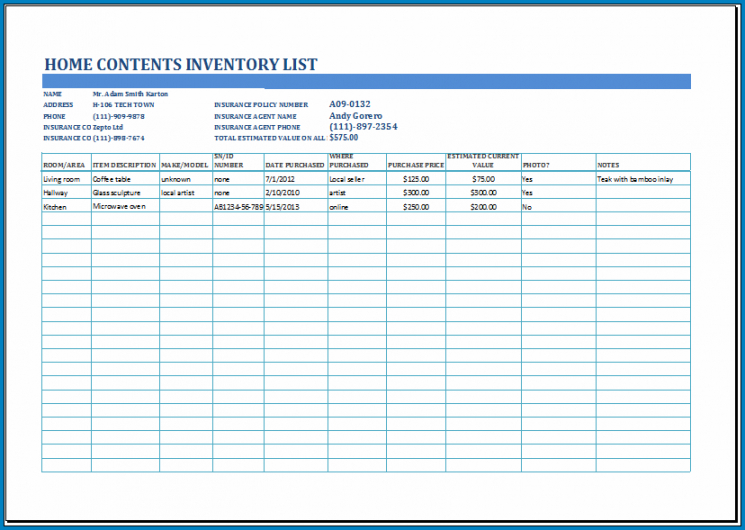Click the INSURANCE AGENT PHONE label

tap(257, 127)
